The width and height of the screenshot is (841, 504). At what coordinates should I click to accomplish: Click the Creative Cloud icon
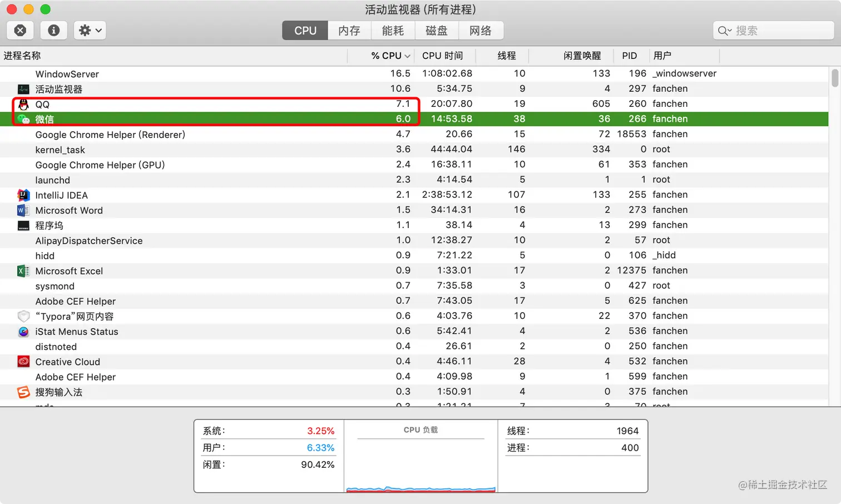(23, 362)
